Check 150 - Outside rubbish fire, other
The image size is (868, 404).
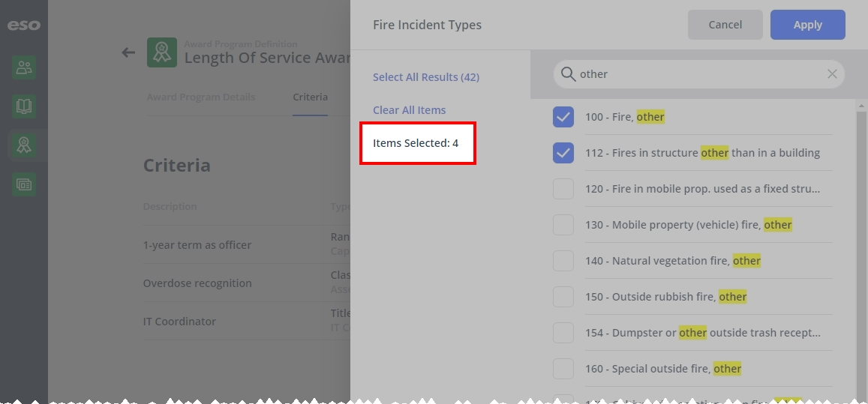[x=563, y=297]
